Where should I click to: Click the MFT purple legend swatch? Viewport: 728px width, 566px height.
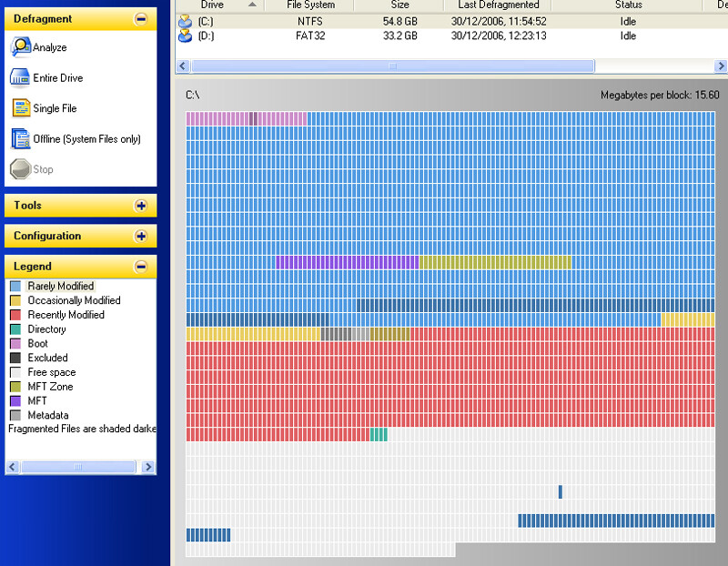pos(15,401)
